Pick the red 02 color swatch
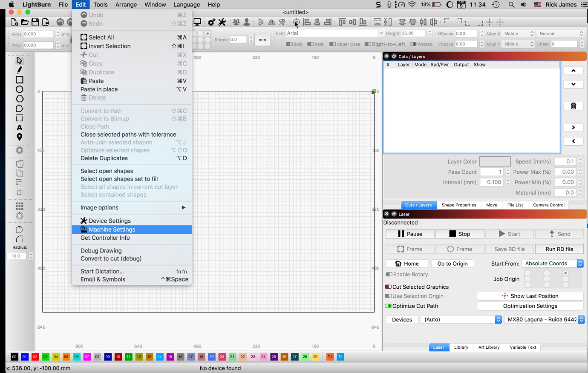Viewport: 588px width, 373px height. pyautogui.click(x=35, y=357)
